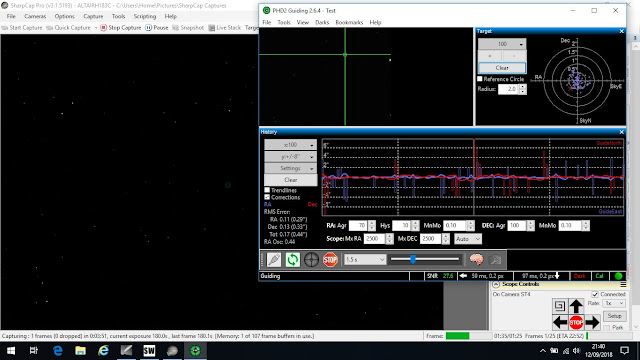Open the brain advanced settings icon

click(476, 260)
